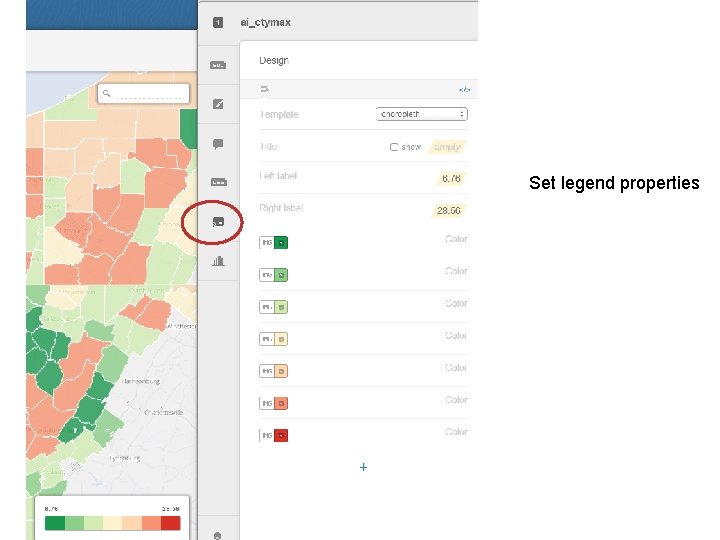Open the wizards pencil icon in sidebar

click(x=218, y=104)
